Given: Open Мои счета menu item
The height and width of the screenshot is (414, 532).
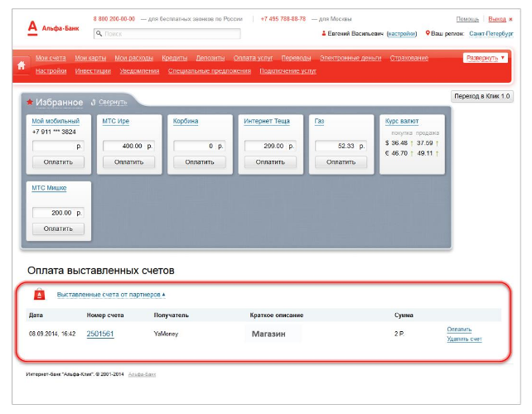Looking at the screenshot, I should pos(51,58).
